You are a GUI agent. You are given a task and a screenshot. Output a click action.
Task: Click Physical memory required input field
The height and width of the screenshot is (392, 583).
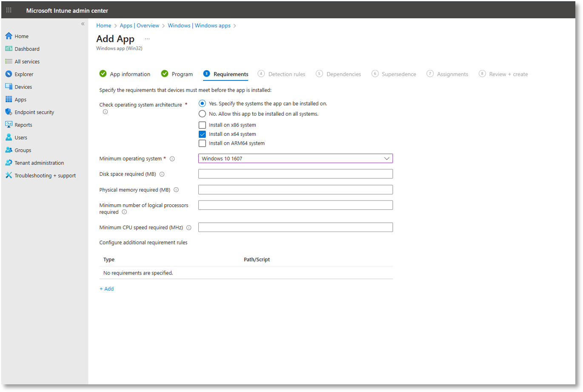click(295, 189)
